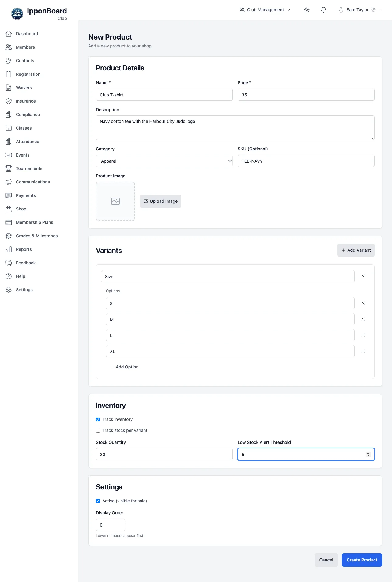
Task: Delete the XL size option
Action: click(x=363, y=351)
